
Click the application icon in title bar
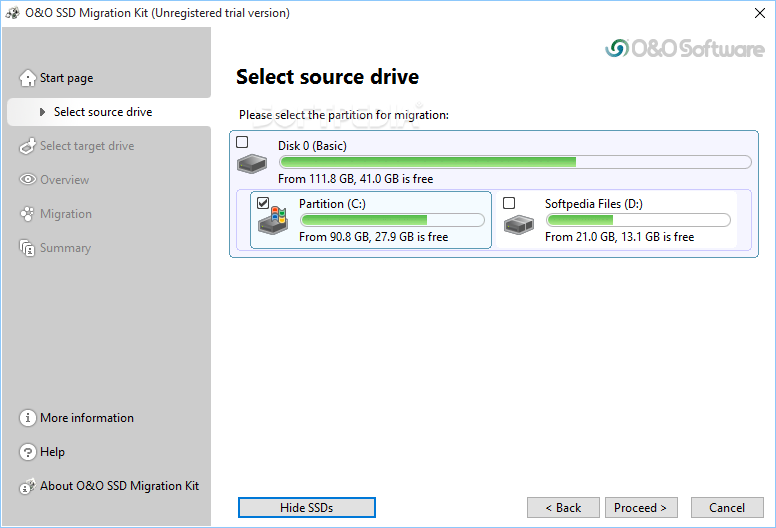(13, 13)
